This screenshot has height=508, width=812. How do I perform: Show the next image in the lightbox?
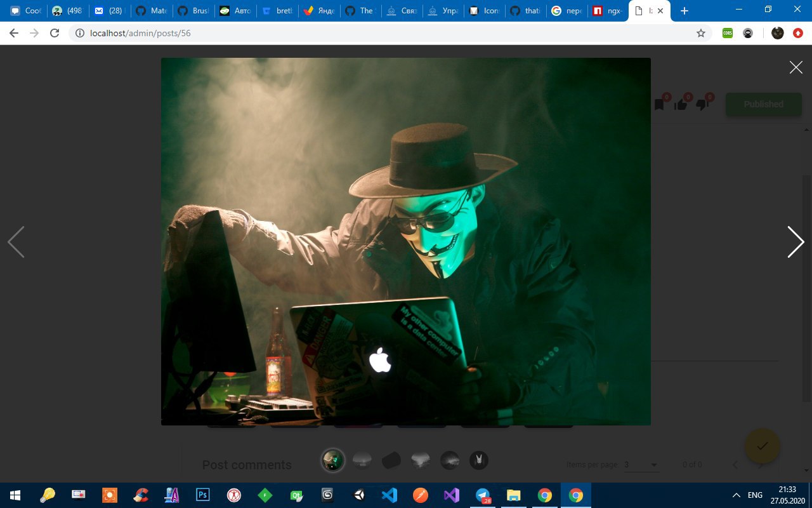(x=796, y=242)
